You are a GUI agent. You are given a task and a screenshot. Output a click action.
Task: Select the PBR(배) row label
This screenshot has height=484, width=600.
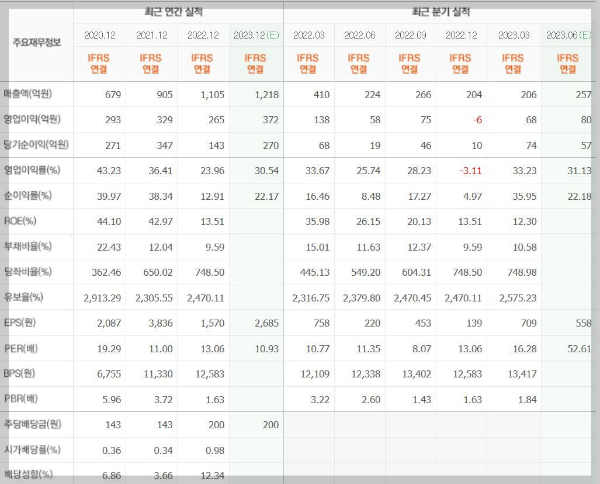21,399
